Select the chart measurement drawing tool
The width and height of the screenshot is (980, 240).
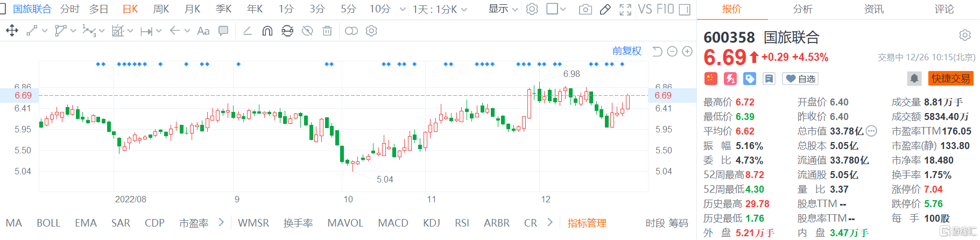point(118,31)
